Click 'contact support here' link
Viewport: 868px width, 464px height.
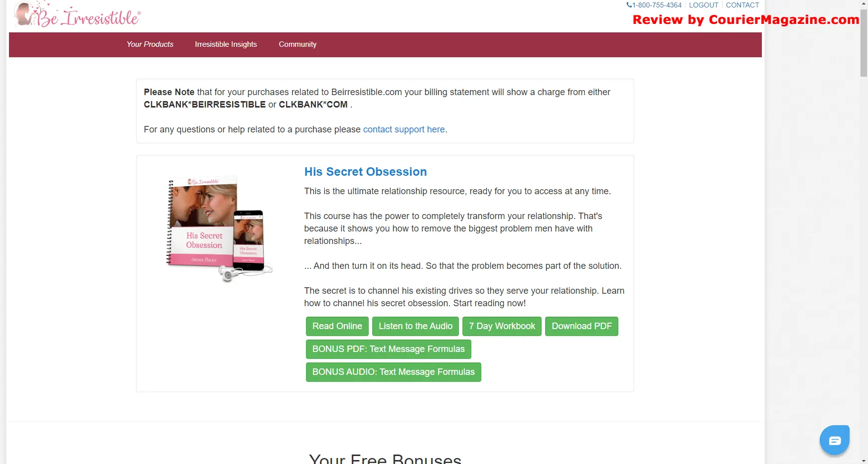click(x=404, y=129)
